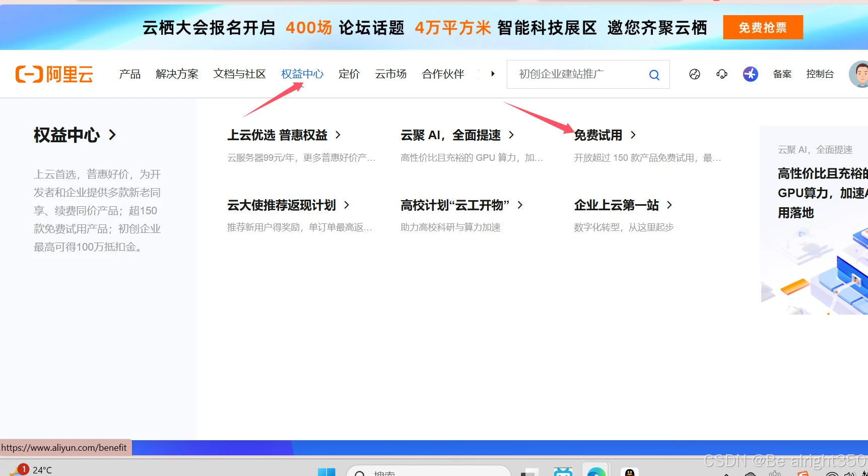
Task: Open the 定价 menu
Action: 349,74
